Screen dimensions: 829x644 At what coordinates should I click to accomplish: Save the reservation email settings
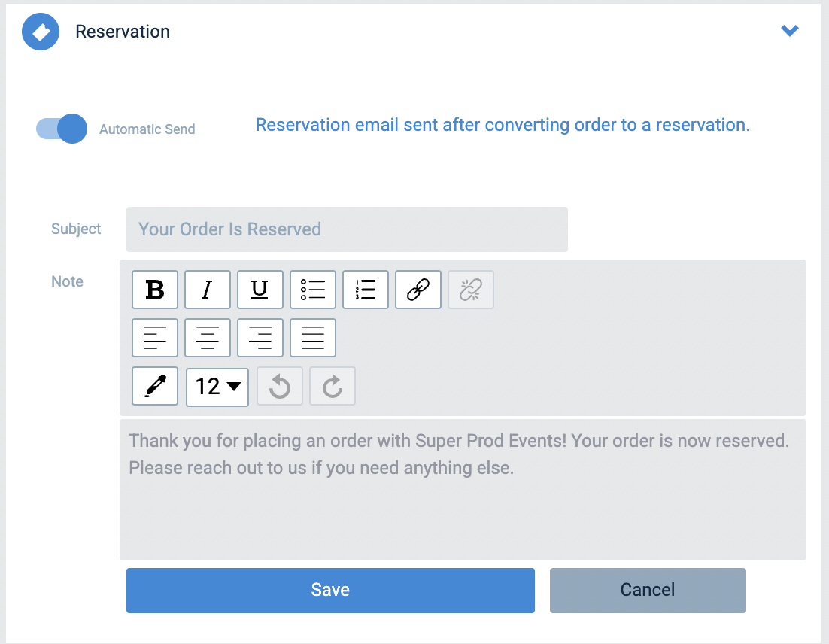pos(330,590)
